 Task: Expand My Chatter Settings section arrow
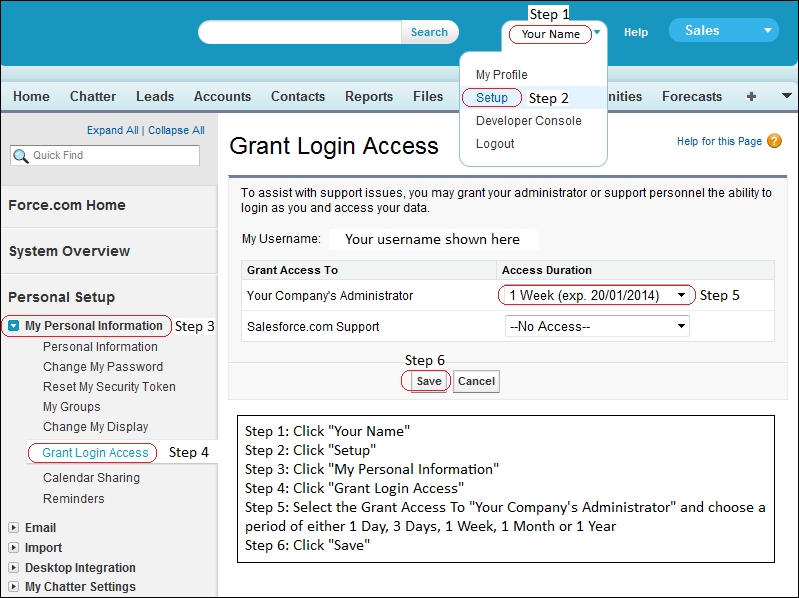click(x=14, y=587)
